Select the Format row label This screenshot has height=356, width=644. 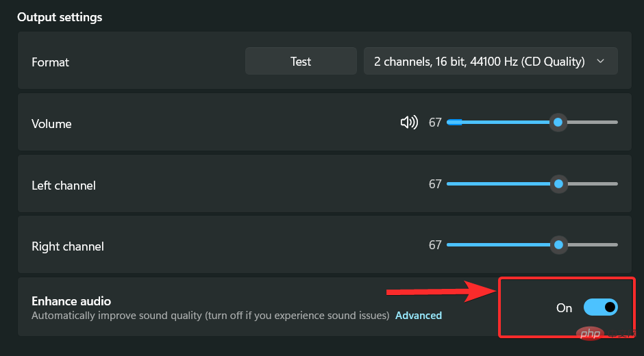[x=51, y=62]
